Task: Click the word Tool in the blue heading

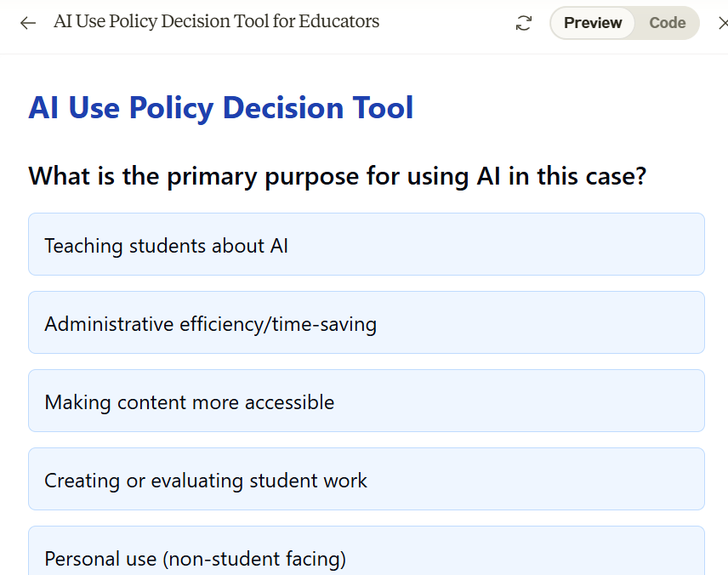Action: (383, 108)
